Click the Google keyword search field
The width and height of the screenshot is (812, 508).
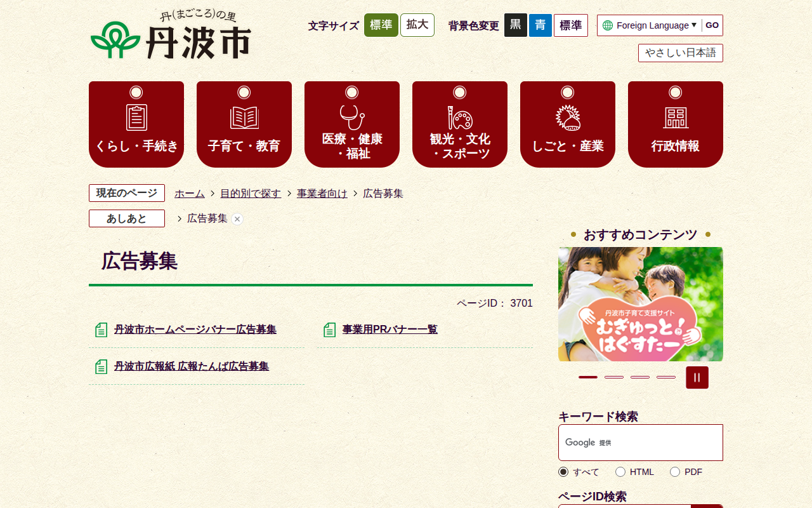(x=641, y=443)
